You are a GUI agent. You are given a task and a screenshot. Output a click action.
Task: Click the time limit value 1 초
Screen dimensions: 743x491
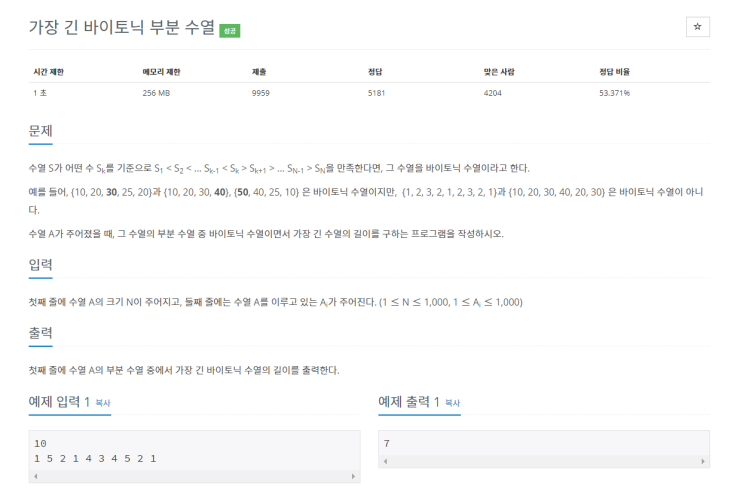[x=40, y=93]
